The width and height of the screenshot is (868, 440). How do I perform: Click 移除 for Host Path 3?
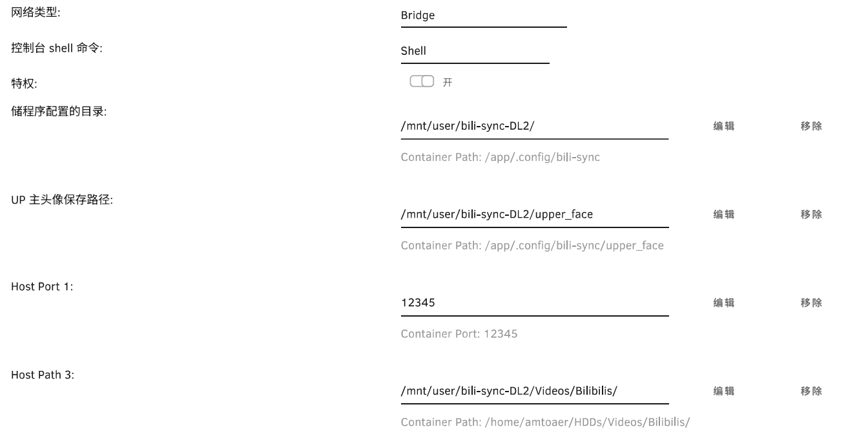811,392
